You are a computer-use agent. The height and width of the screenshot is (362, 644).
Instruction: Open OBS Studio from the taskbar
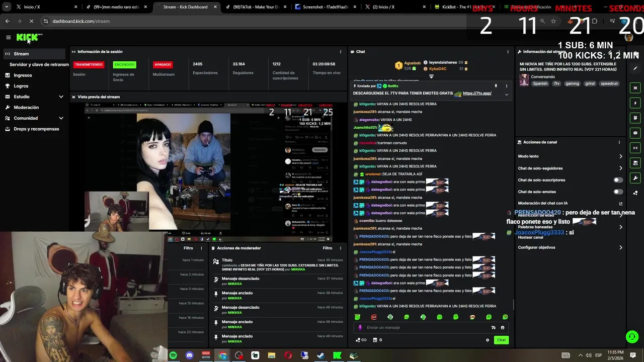(238, 355)
